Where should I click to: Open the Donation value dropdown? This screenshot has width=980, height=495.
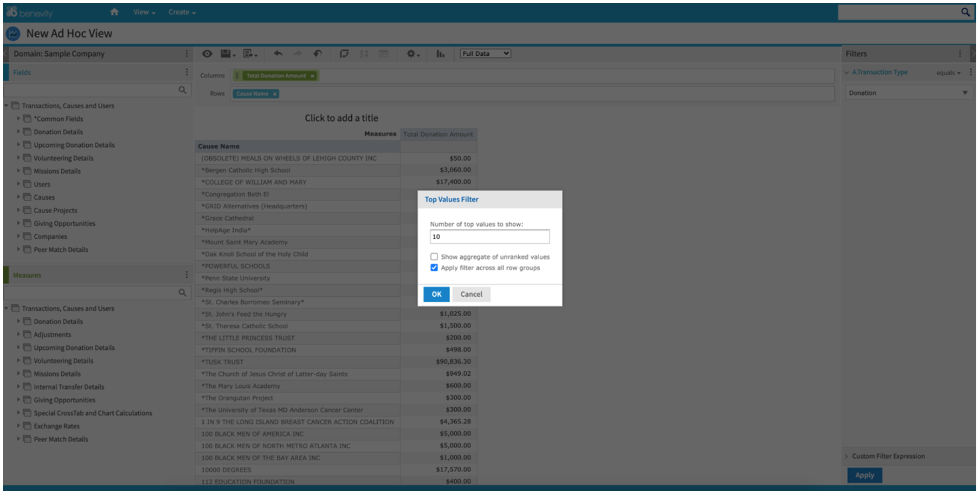coord(966,92)
